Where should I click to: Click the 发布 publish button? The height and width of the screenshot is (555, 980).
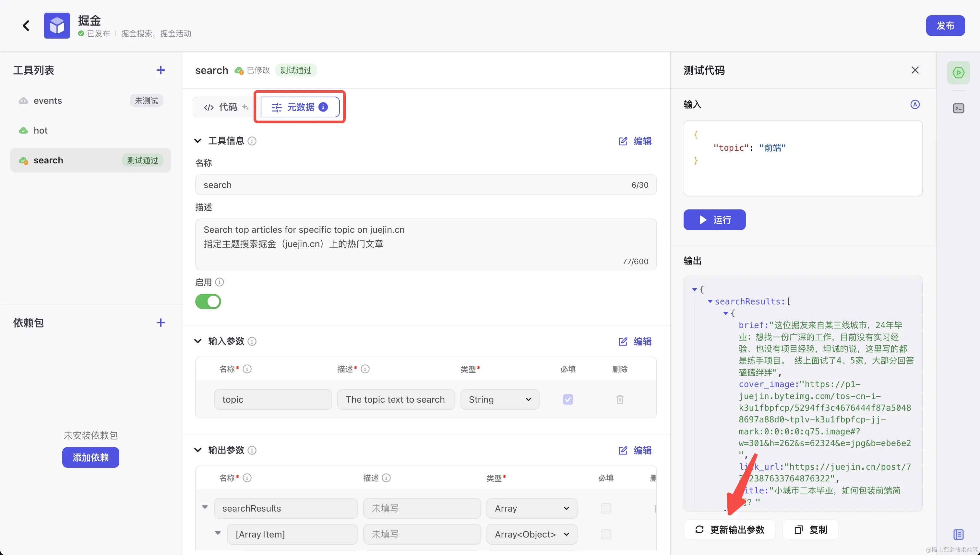coord(945,26)
